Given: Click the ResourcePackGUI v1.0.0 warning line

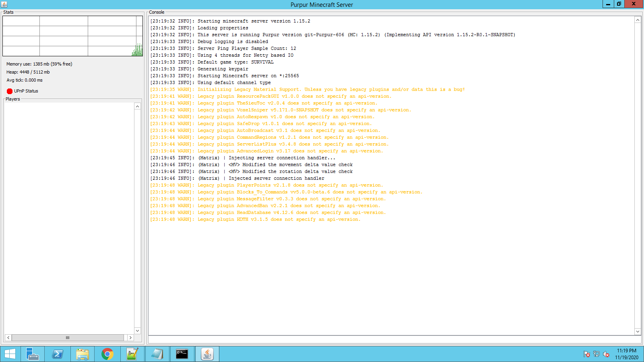Looking at the screenshot, I should coord(271,96).
